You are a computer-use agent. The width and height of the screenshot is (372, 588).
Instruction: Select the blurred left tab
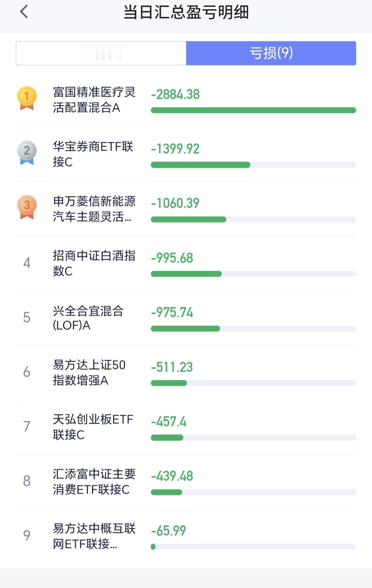pos(101,53)
